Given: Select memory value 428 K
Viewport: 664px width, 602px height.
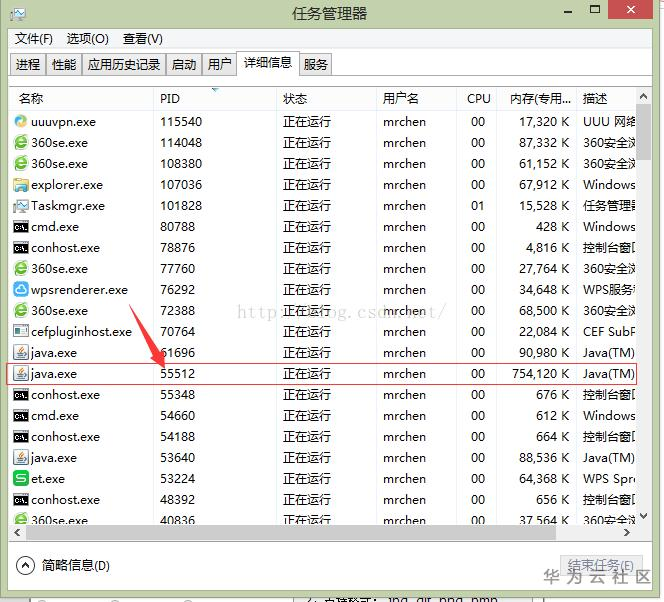Looking at the screenshot, I should 553,226.
